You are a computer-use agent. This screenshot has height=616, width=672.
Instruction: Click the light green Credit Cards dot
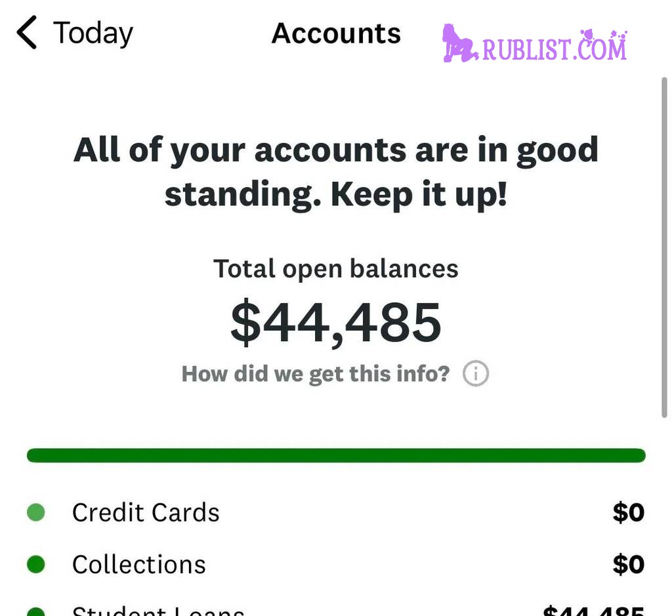click(x=36, y=512)
